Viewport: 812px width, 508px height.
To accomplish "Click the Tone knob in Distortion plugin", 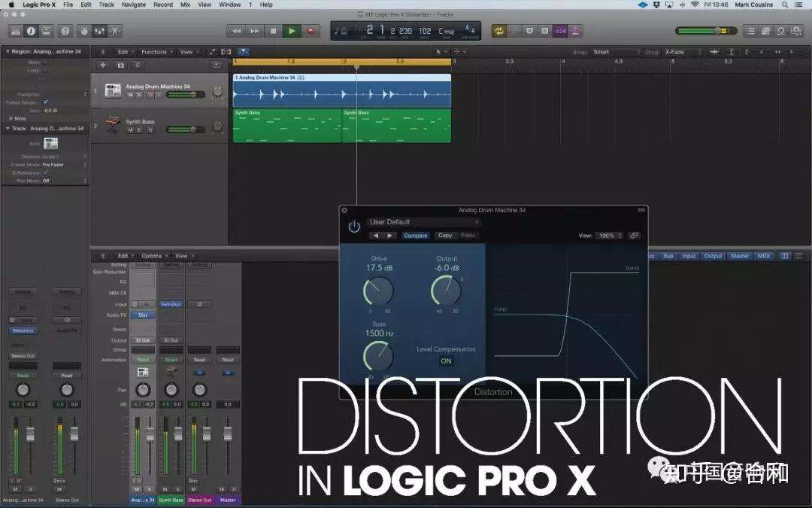I will tap(378, 356).
